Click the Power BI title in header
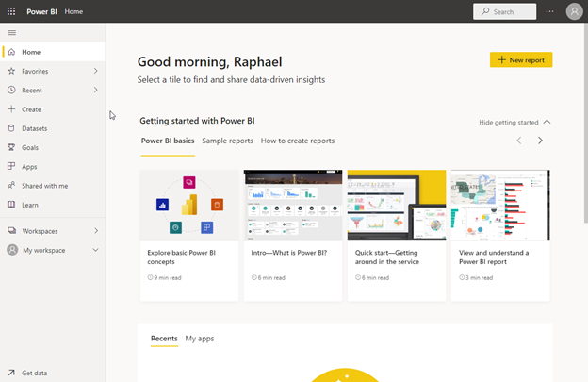 pyautogui.click(x=41, y=11)
